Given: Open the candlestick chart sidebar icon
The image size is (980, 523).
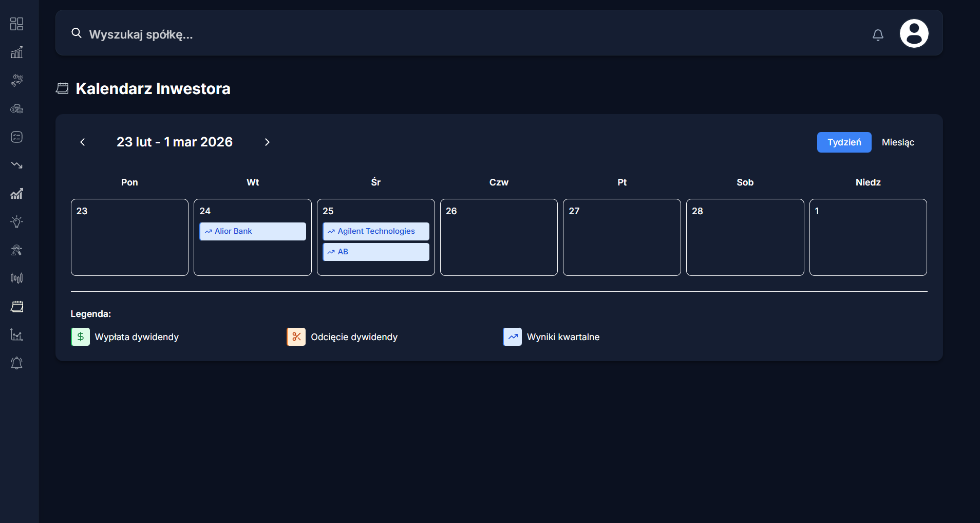Looking at the screenshot, I should click(x=16, y=278).
